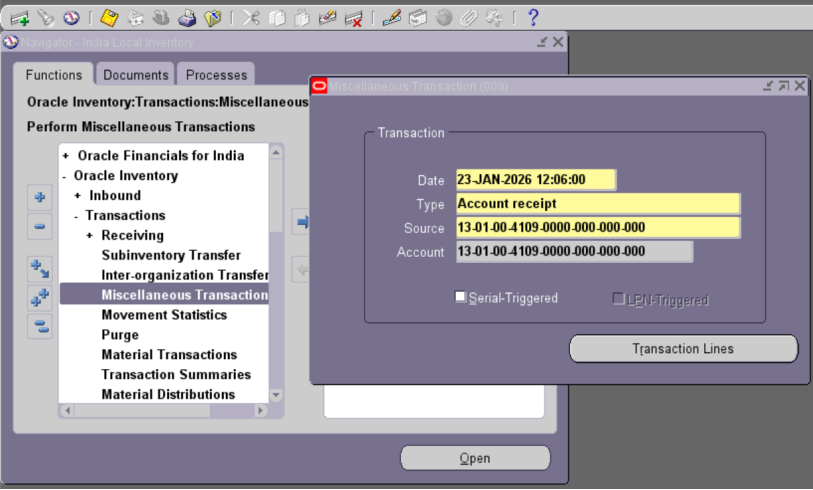
Task: Switch to the Documents tab
Action: [x=135, y=75]
